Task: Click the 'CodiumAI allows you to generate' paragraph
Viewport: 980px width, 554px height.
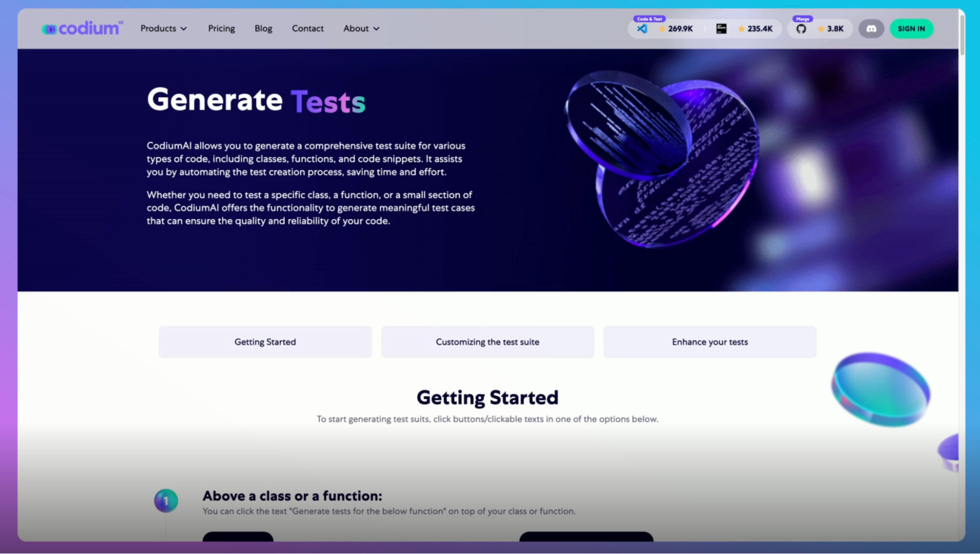Action: coord(306,158)
